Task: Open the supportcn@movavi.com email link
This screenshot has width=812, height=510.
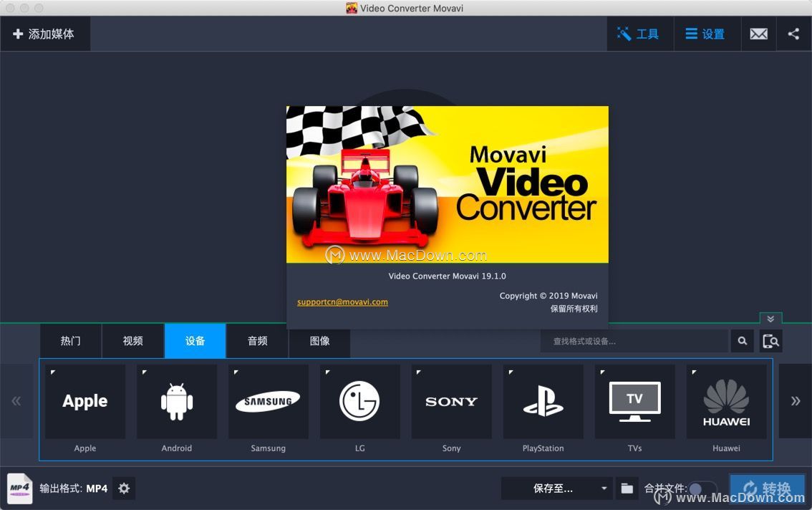Action: [x=342, y=302]
